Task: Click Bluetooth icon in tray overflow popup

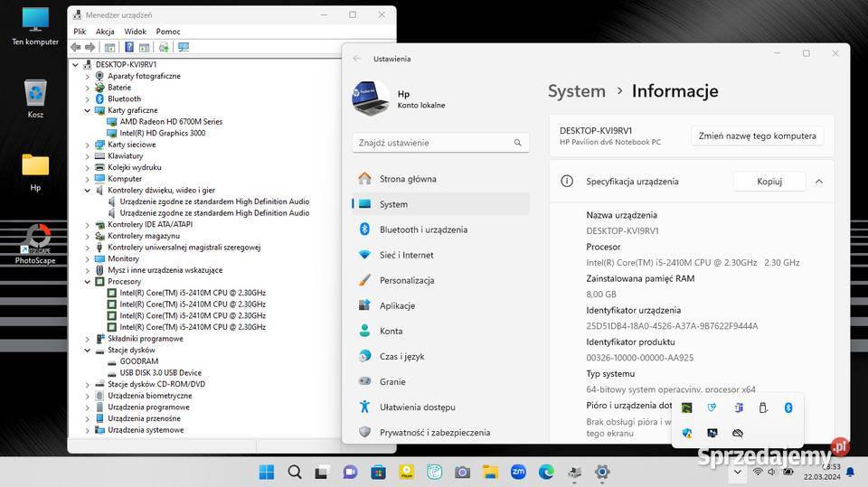Action: (788, 407)
